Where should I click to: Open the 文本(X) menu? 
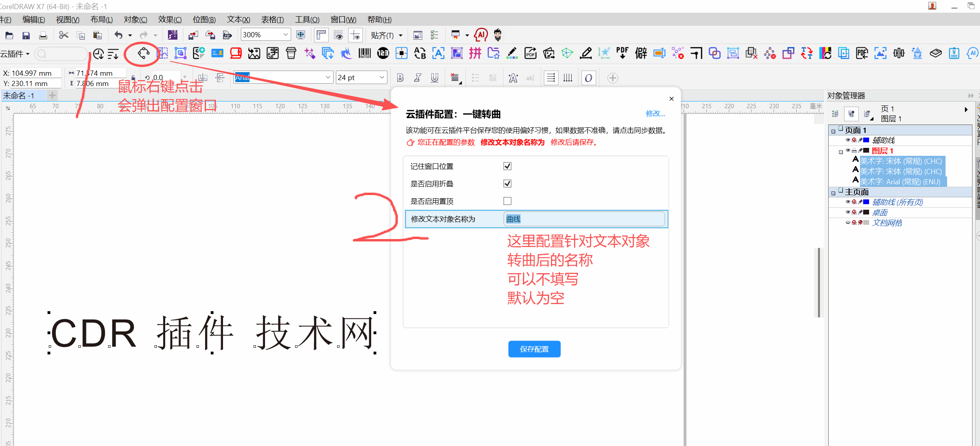point(238,19)
